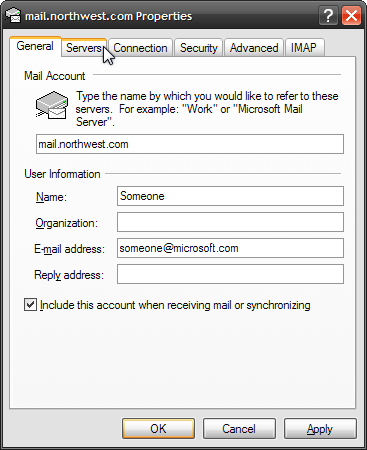Click the Apply button
The image size is (367, 450).
coord(320,429)
